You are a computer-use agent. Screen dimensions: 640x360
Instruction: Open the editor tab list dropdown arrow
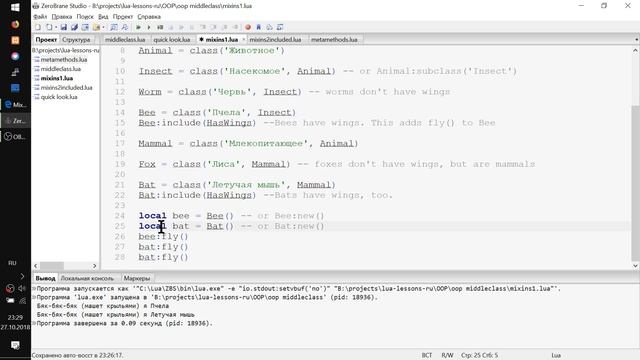click(637, 40)
